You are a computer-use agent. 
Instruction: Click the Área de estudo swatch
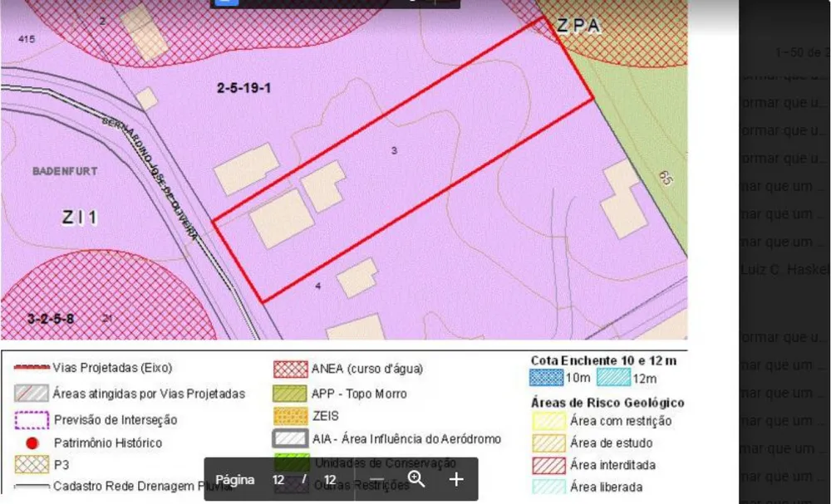click(548, 443)
